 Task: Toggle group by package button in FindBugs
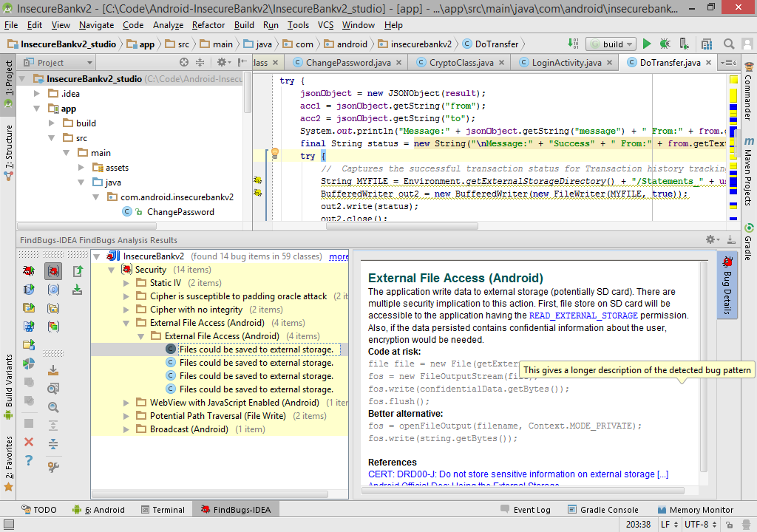(53, 308)
